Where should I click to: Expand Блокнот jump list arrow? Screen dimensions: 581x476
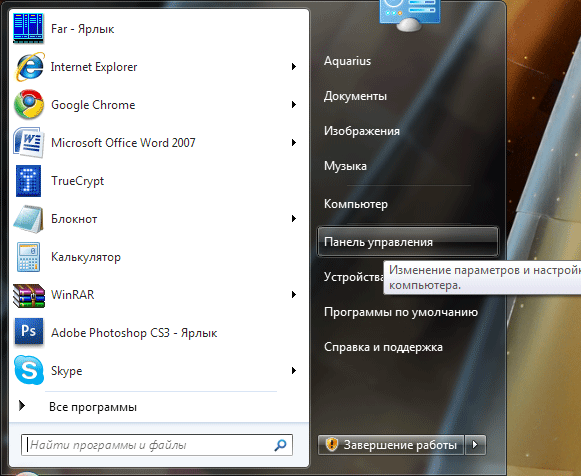pyautogui.click(x=293, y=219)
